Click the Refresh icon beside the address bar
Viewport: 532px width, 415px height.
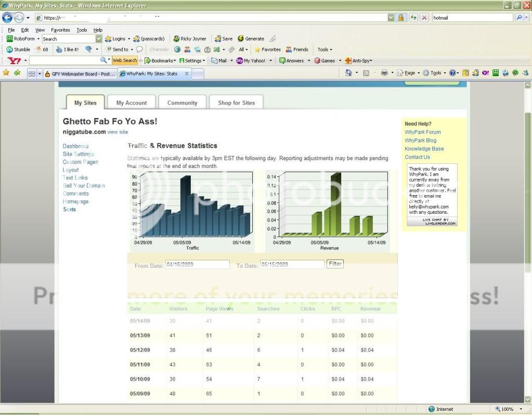pos(413,18)
